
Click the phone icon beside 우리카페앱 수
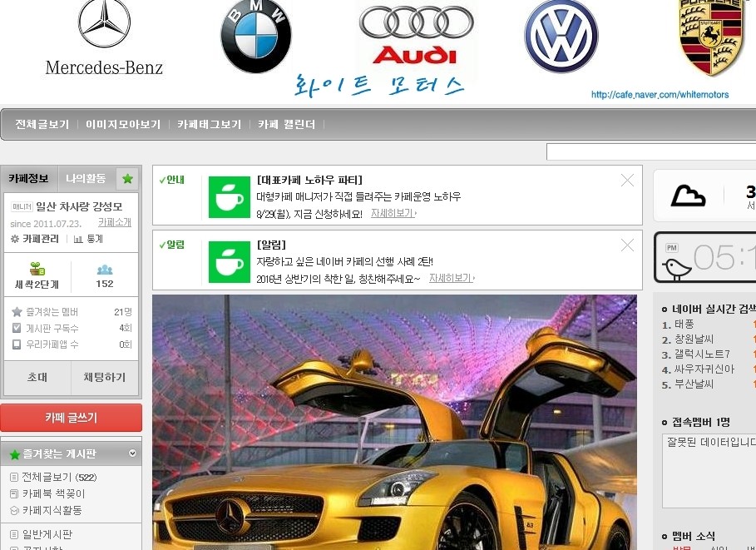17,344
